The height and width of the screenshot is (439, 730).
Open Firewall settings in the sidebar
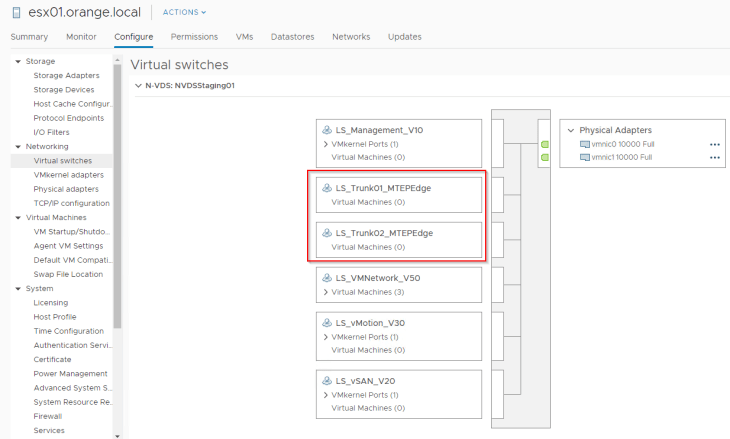click(48, 416)
